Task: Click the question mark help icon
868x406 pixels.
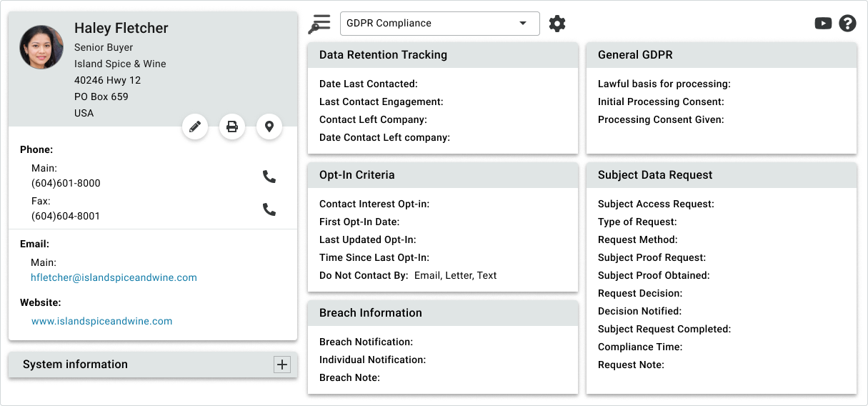Action: pyautogui.click(x=847, y=24)
